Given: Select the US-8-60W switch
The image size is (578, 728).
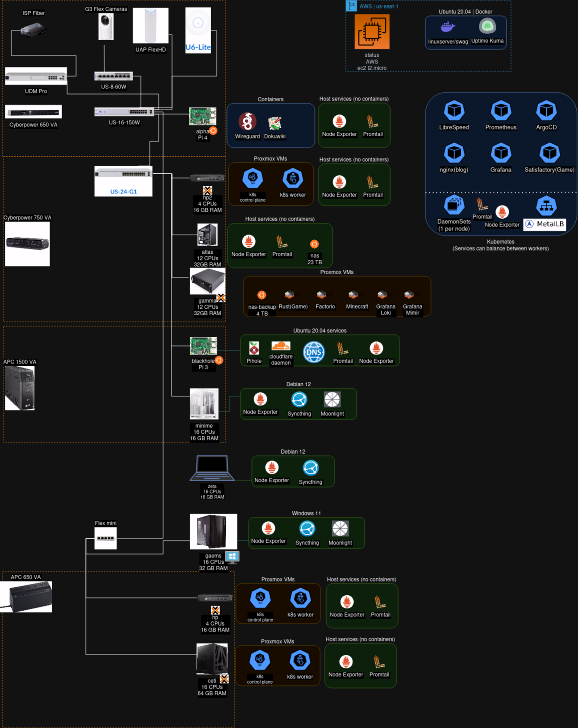Looking at the screenshot, I should (x=113, y=76).
